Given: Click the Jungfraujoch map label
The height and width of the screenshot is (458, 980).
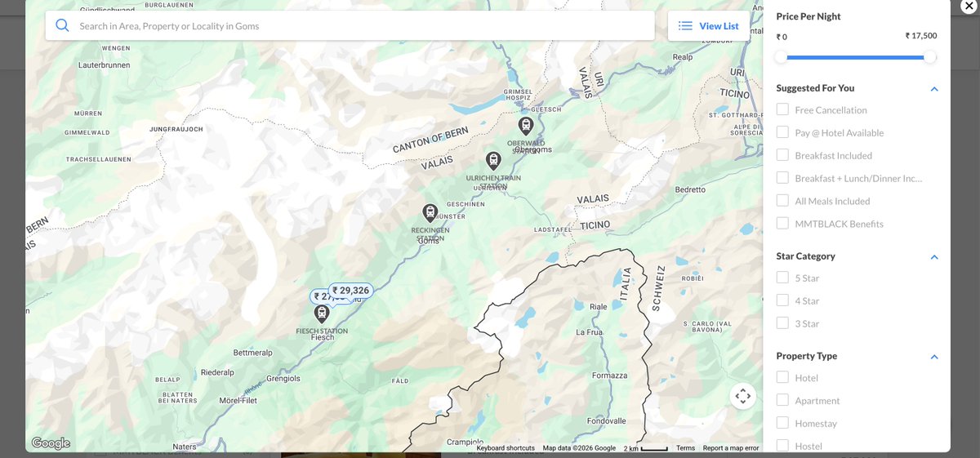Looking at the screenshot, I should (176, 129).
